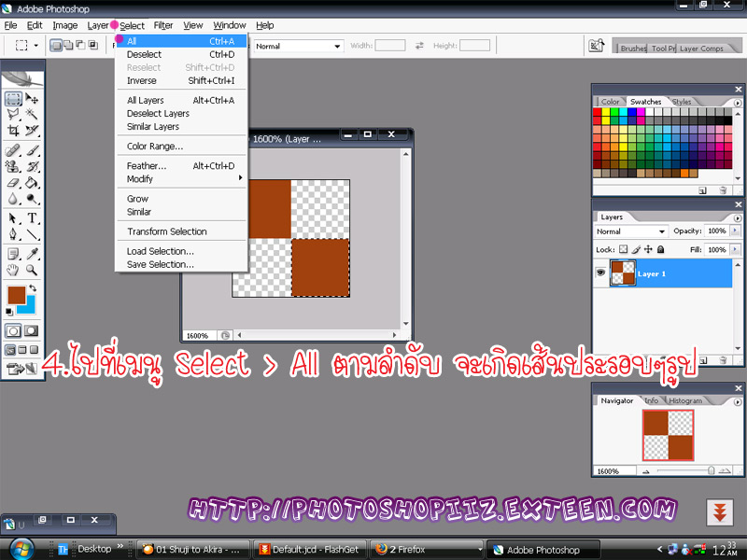Toggle lock all for layer
This screenshot has width=747, height=560.
(661, 249)
